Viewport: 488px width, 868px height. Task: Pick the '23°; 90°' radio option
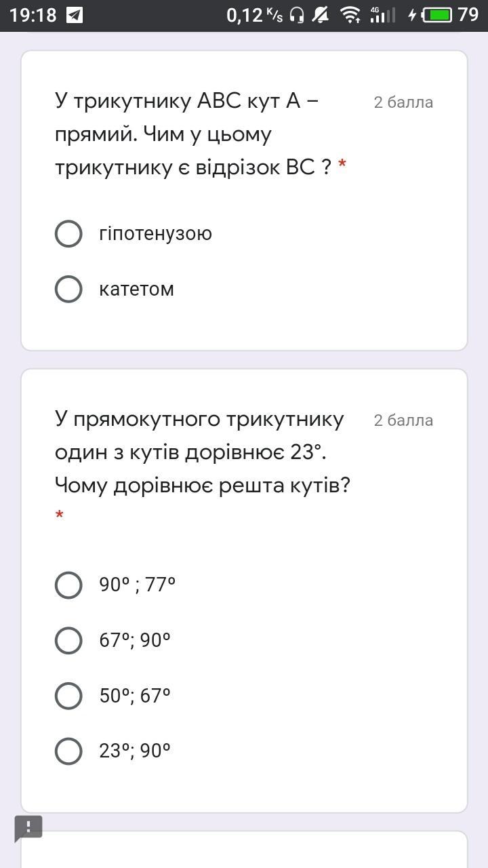point(68,751)
